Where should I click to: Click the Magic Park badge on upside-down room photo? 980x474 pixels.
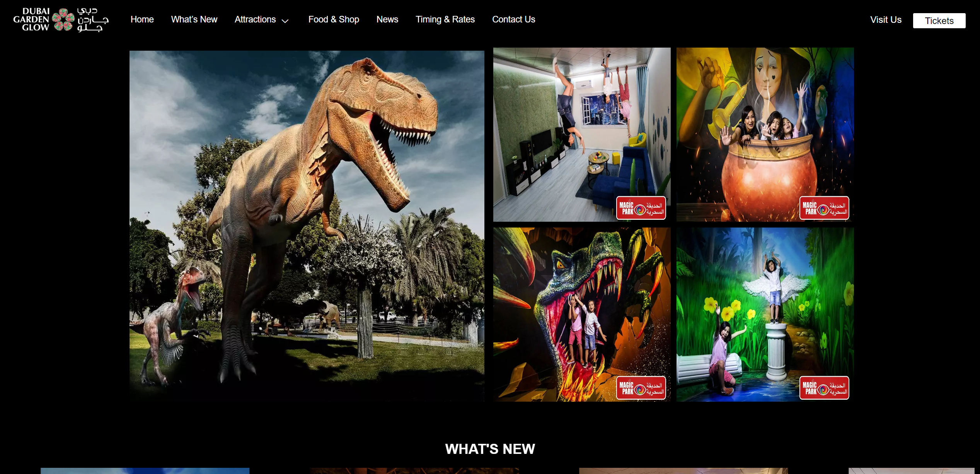(x=641, y=208)
